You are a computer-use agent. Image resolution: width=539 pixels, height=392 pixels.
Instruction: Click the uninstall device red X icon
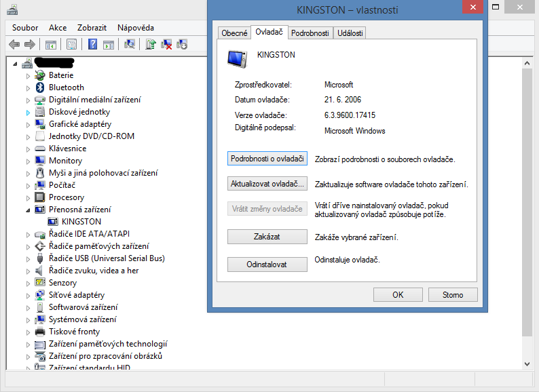tap(166, 44)
